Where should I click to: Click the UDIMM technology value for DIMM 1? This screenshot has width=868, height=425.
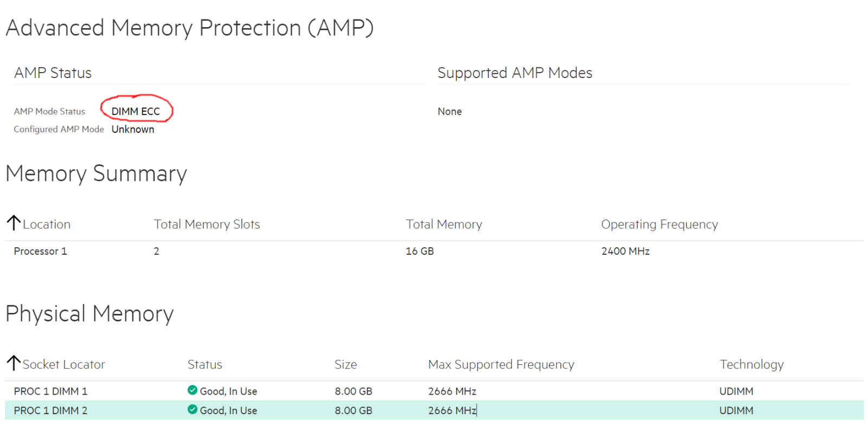pyautogui.click(x=736, y=391)
